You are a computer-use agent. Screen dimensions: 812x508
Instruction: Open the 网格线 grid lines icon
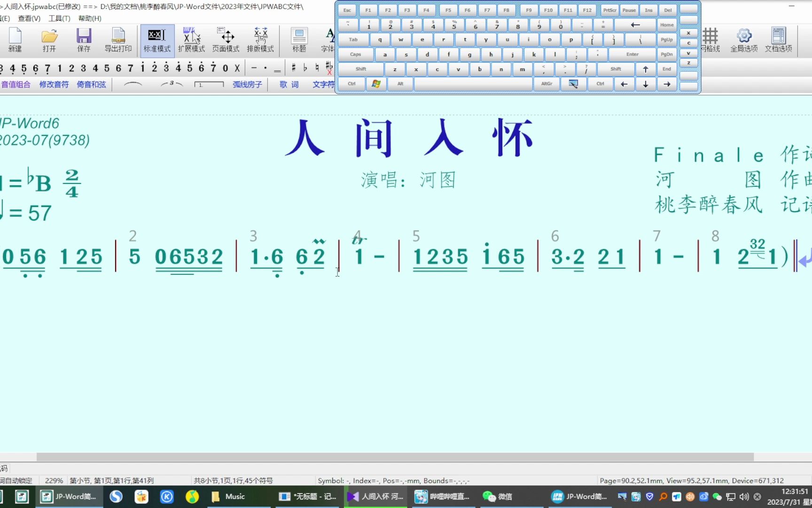pos(710,40)
